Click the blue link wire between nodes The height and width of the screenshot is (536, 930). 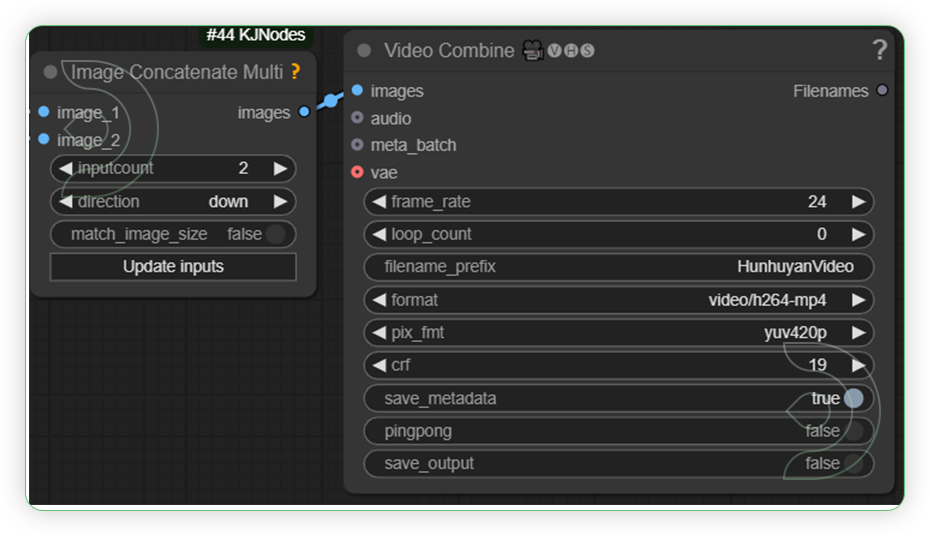point(329,101)
